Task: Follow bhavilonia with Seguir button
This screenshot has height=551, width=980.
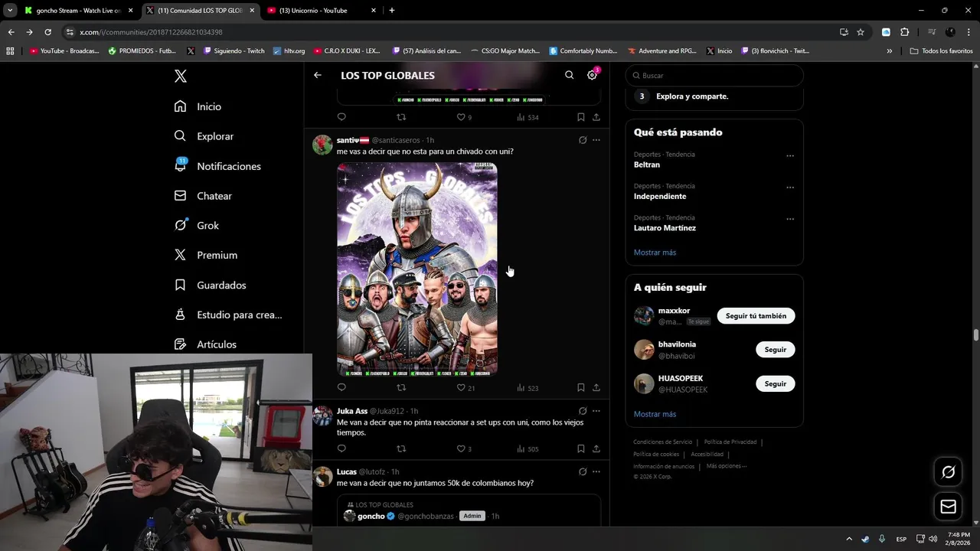Action: pos(775,349)
